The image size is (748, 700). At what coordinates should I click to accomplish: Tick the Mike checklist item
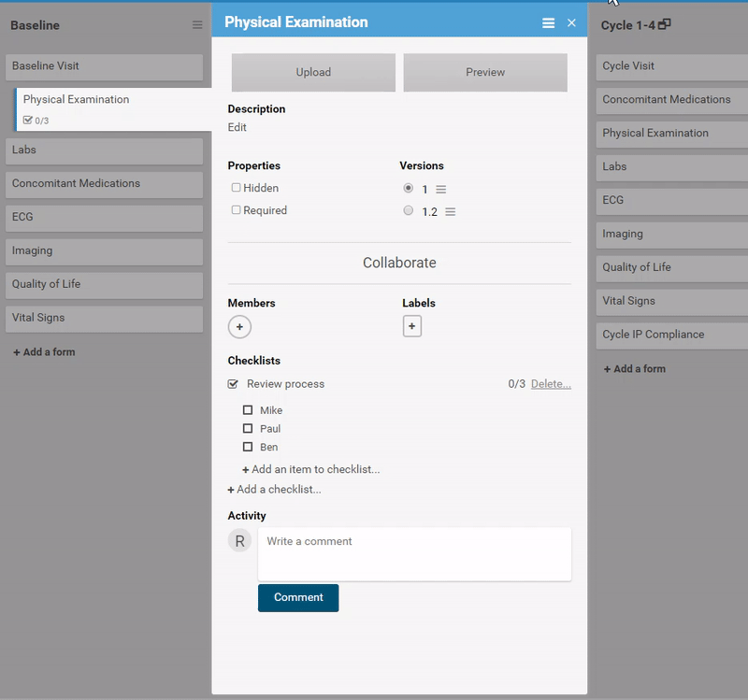tap(248, 410)
